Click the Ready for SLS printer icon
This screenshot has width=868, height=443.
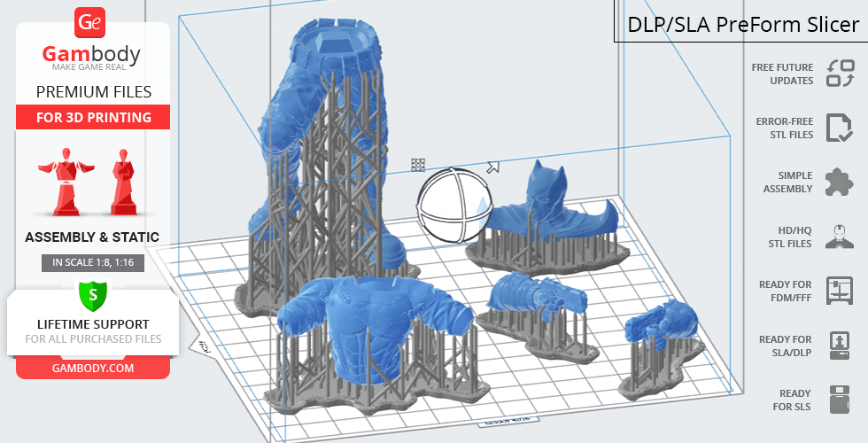click(839, 400)
